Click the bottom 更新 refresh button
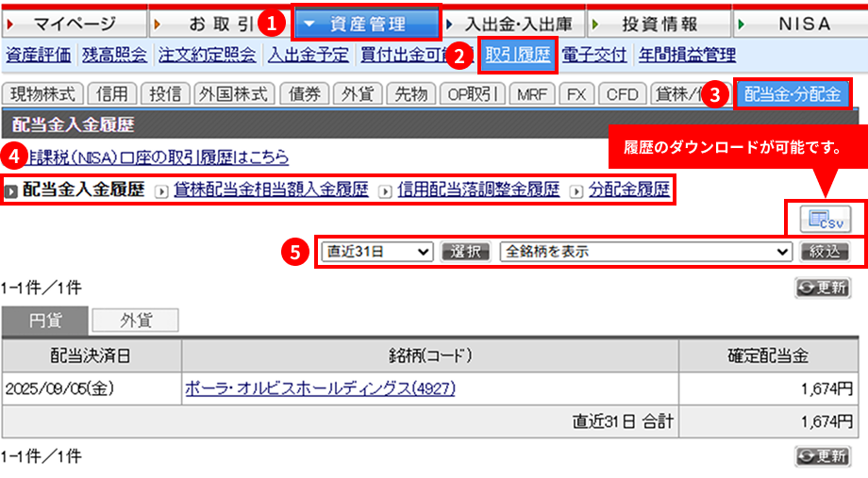The image size is (868, 478). pos(822,456)
